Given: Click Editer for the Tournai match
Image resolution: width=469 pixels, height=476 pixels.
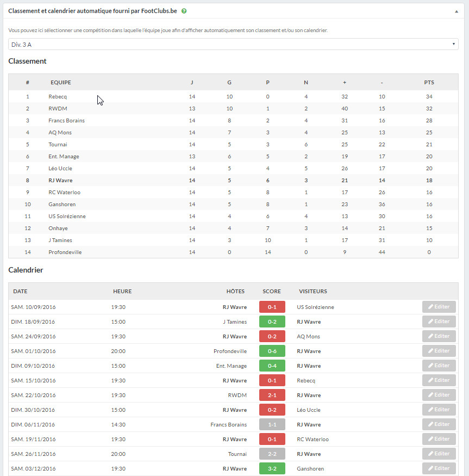Looking at the screenshot, I should point(439,454).
